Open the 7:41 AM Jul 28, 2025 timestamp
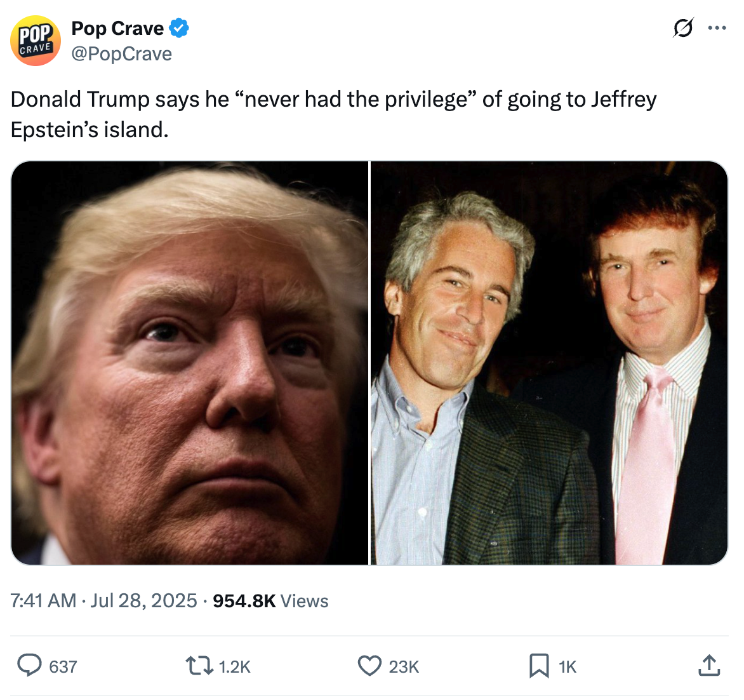 (x=104, y=601)
